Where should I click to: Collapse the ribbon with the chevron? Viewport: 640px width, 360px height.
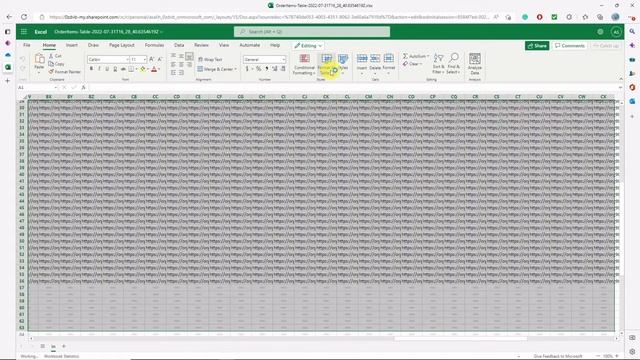tap(621, 79)
